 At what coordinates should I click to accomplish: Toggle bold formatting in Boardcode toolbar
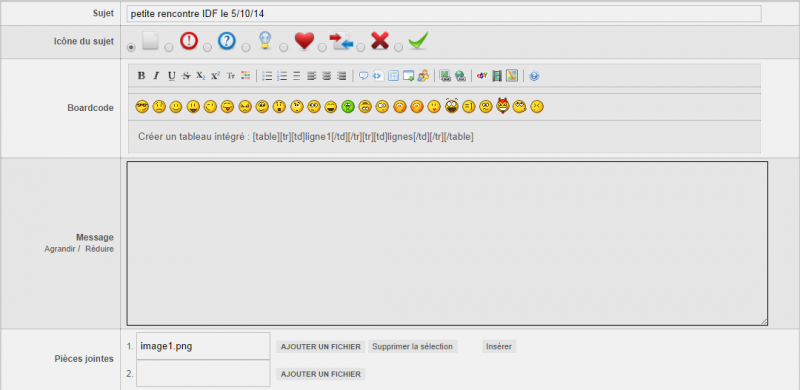141,76
